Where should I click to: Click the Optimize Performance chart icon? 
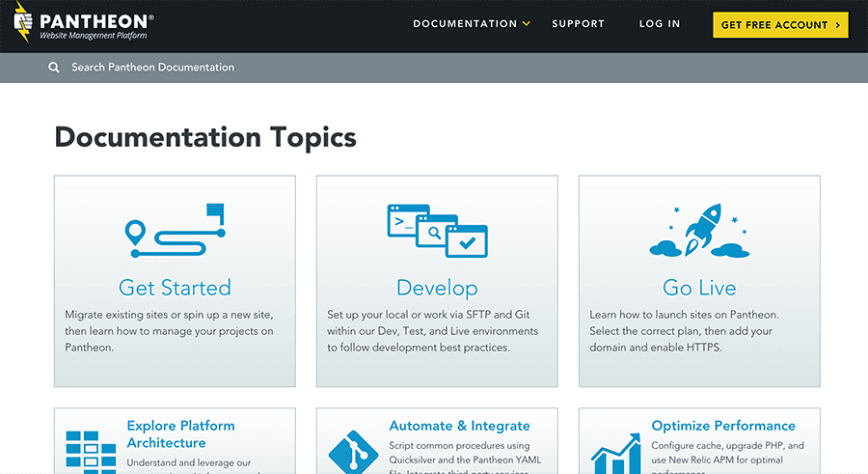pyautogui.click(x=615, y=454)
